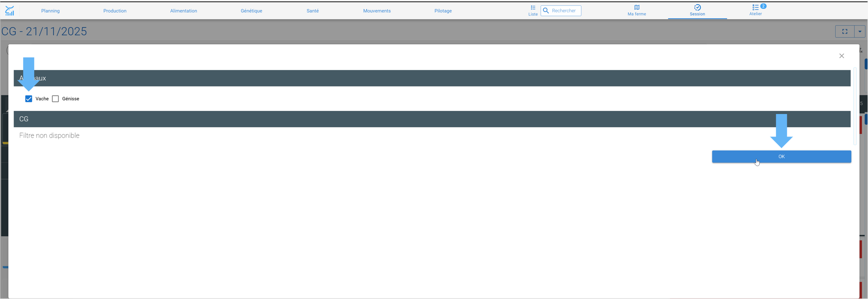Check the Génisse checkbox
Screen dimensions: 868x299
pos(55,99)
